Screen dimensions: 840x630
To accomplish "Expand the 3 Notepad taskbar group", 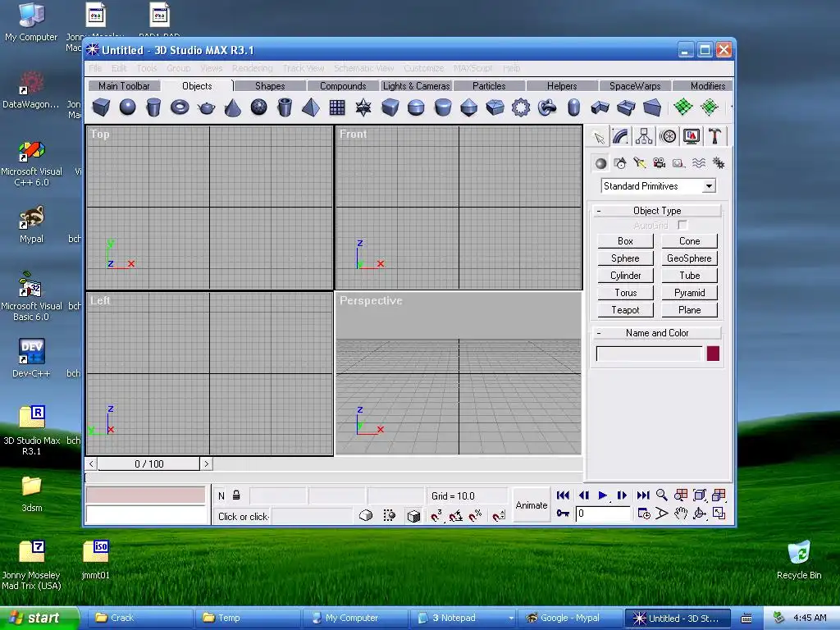I will click(x=511, y=619).
